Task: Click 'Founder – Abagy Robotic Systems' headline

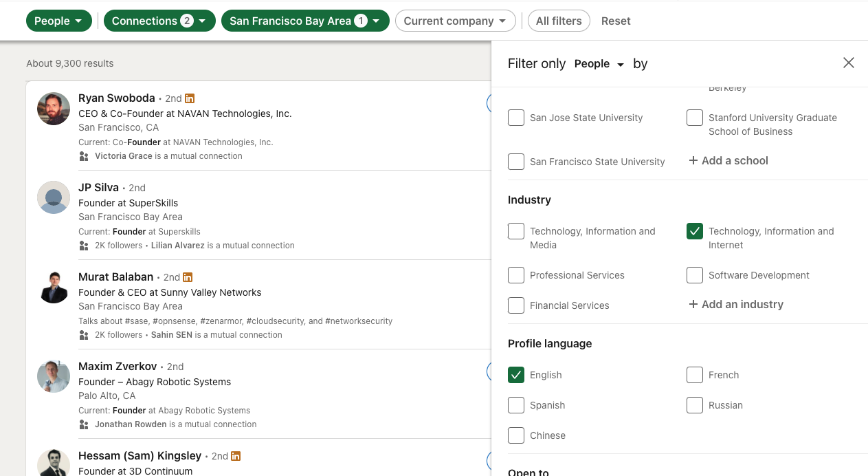Action: (x=155, y=382)
